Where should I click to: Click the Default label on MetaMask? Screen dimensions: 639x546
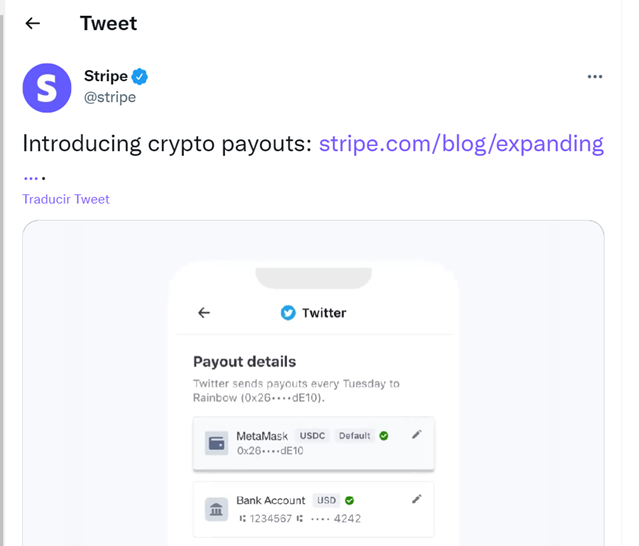354,436
